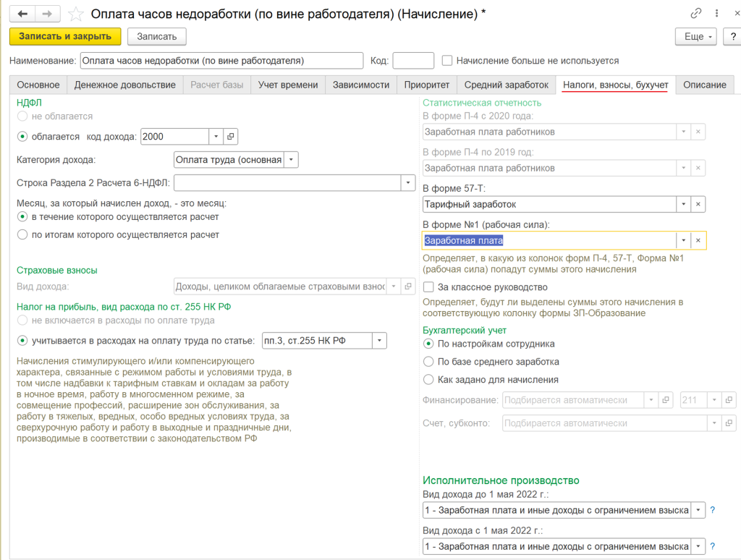The width and height of the screenshot is (741, 560).
Task: Select учитывается в расходах на оплату труда
Action: pyautogui.click(x=22, y=341)
